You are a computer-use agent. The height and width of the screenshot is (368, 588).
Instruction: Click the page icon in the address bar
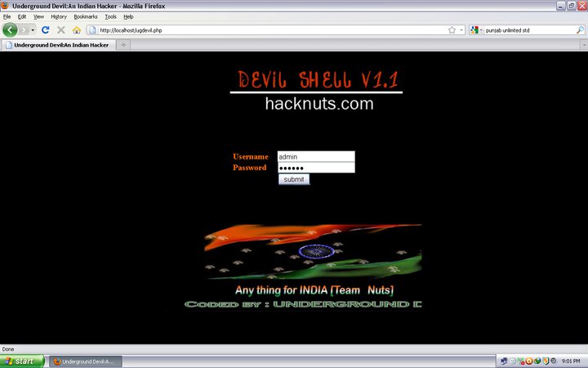[x=92, y=30]
